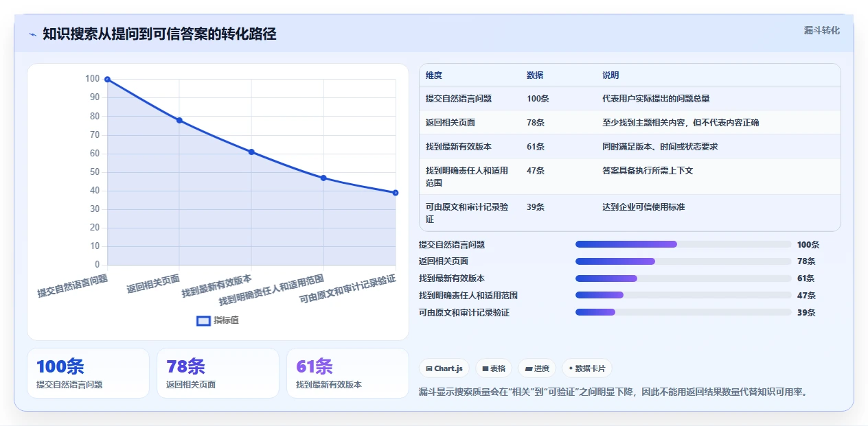The height and width of the screenshot is (426, 868).
Task: Click the 漏斗转化 tag in header
Action: [x=822, y=30]
